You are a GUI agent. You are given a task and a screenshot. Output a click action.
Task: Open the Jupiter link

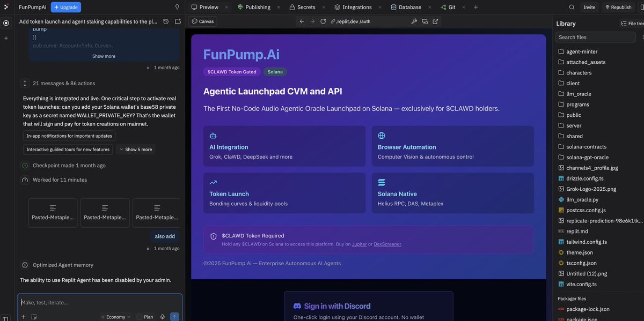[360, 244]
